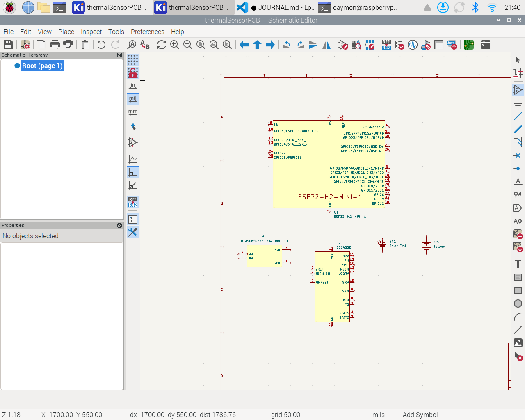525x420 pixels.
Task: Toggle grid display dots
Action: click(x=133, y=60)
